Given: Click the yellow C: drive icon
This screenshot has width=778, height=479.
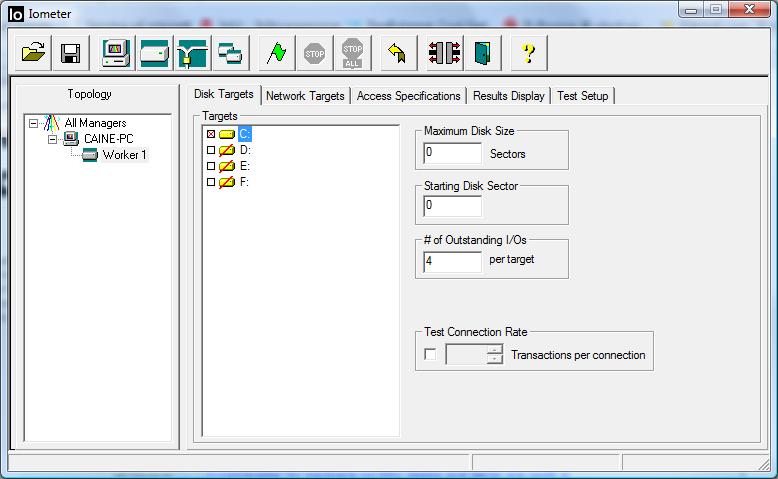Looking at the screenshot, I should (227, 134).
